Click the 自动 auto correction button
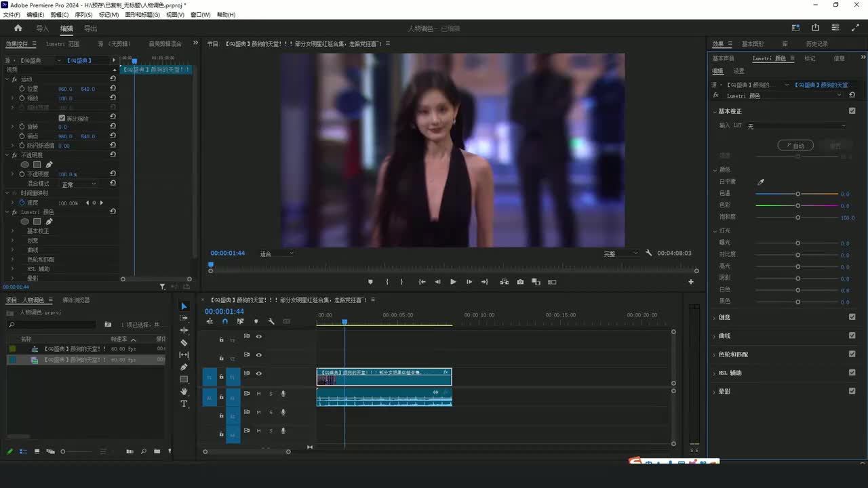The image size is (868, 488). click(795, 146)
